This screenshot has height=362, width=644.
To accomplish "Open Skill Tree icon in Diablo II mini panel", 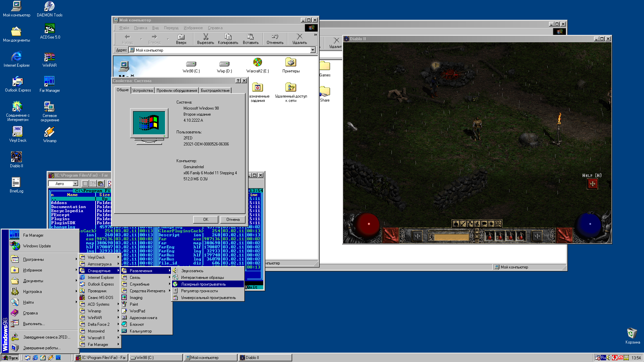I will coord(470,224).
